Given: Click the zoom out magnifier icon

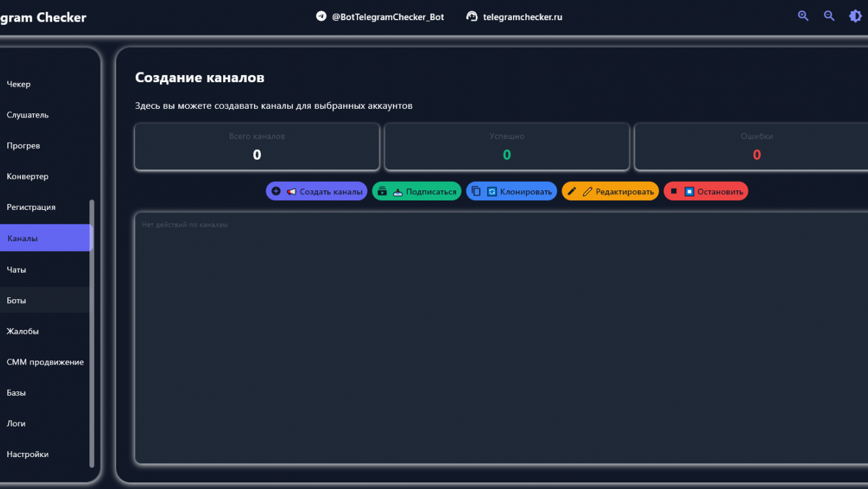Looking at the screenshot, I should (x=829, y=16).
